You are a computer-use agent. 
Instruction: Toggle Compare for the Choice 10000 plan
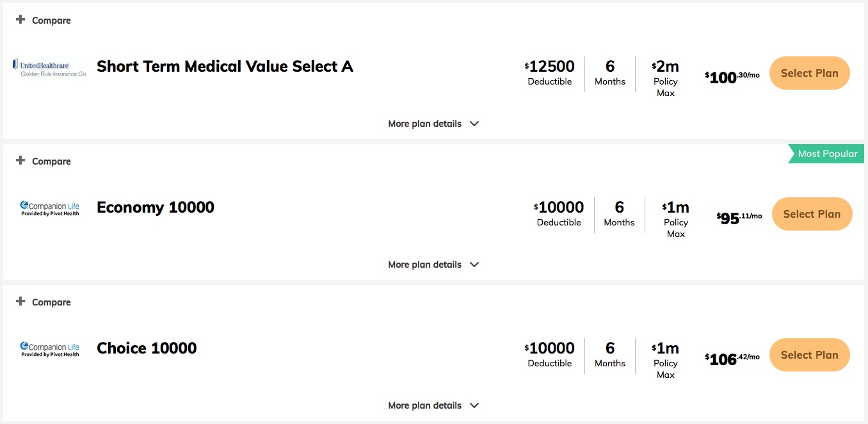(x=44, y=302)
